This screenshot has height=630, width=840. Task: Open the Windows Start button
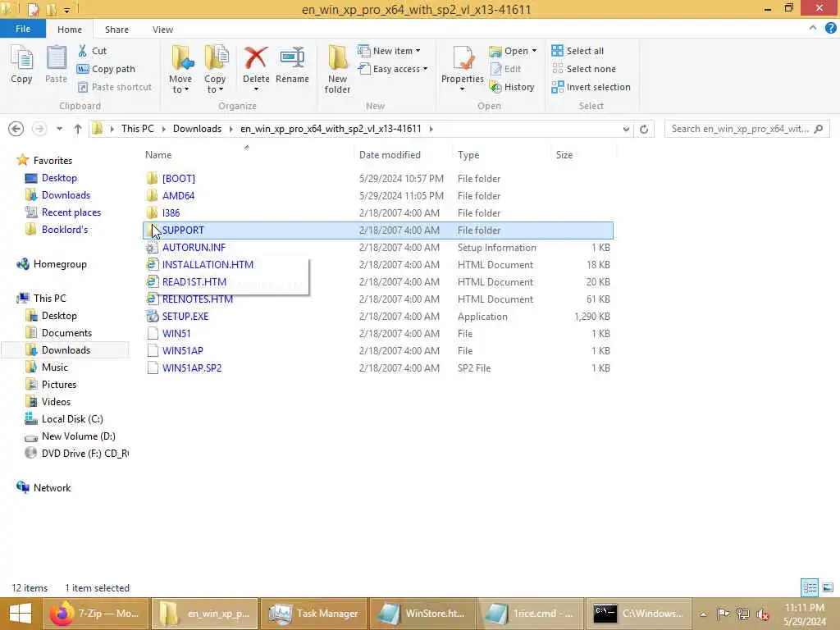[21, 614]
